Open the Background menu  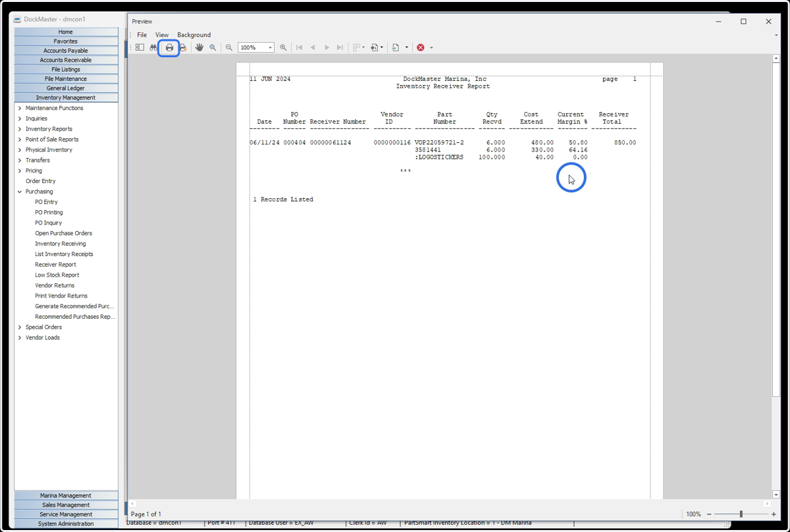tap(194, 35)
